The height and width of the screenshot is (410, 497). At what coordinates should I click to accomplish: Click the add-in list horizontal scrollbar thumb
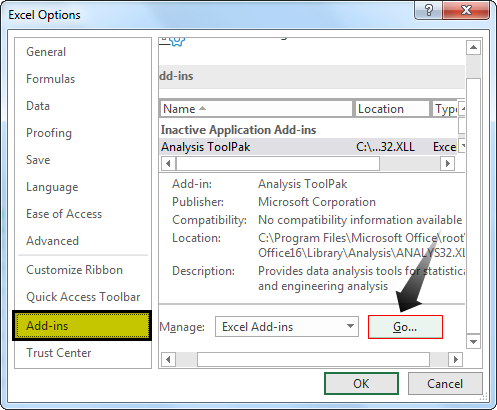[x=278, y=163]
